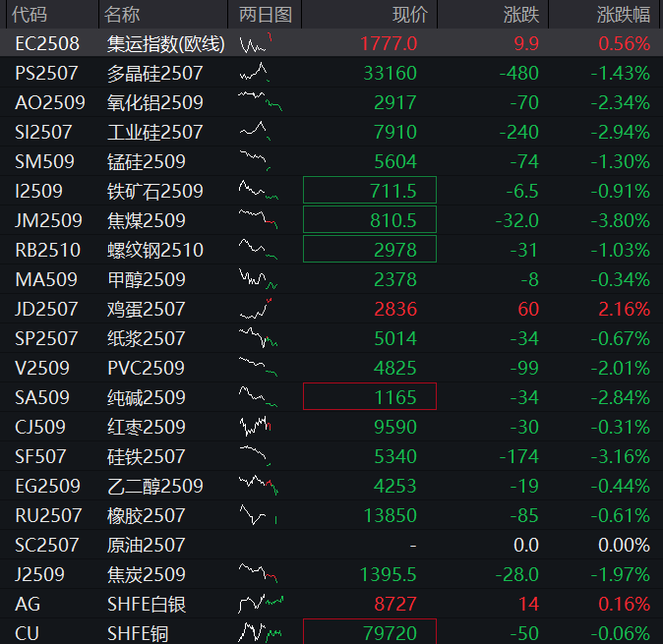Open the 氧化铝2509 two-day sparkline chart
The image size is (663, 644).
click(x=260, y=101)
